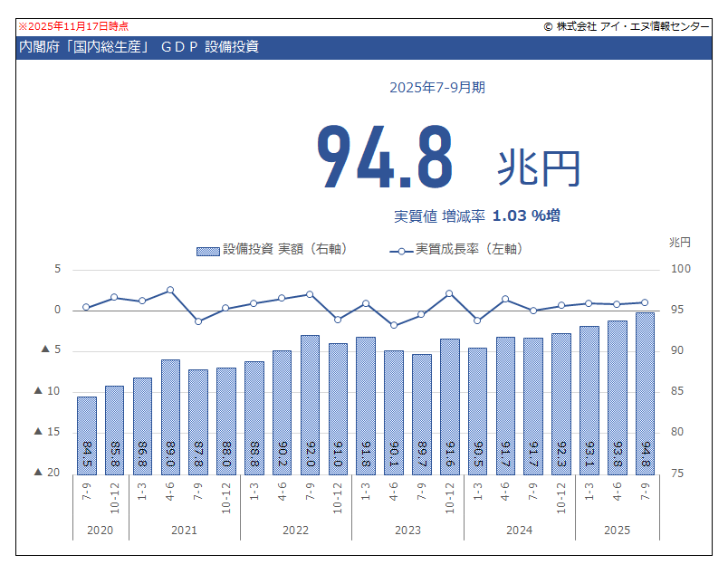Click the bar labeled 92.0
The width and height of the screenshot is (728, 574).
tap(310, 404)
